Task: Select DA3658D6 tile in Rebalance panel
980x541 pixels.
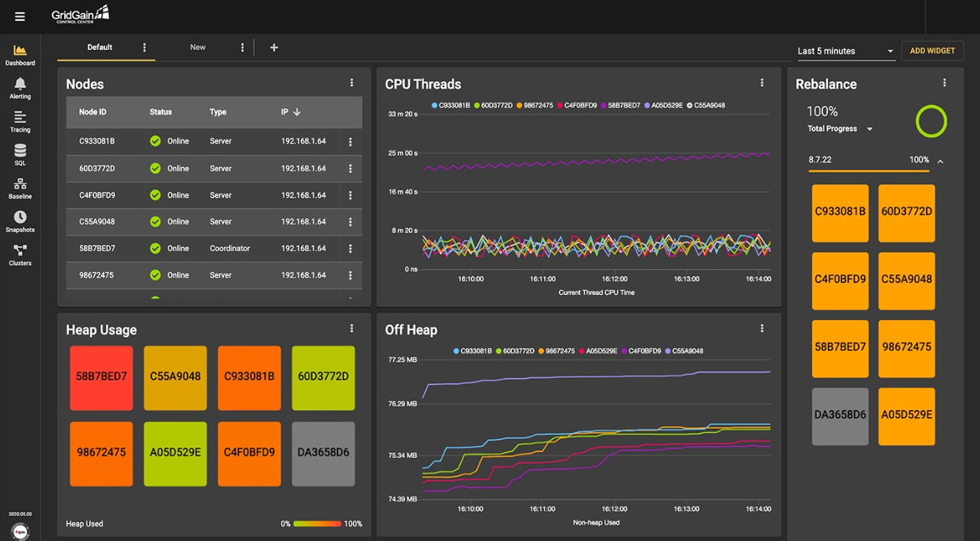Action: tap(840, 416)
